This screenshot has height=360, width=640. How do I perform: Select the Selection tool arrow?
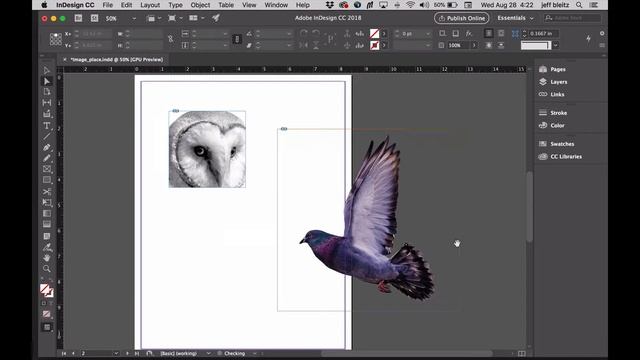click(x=47, y=71)
